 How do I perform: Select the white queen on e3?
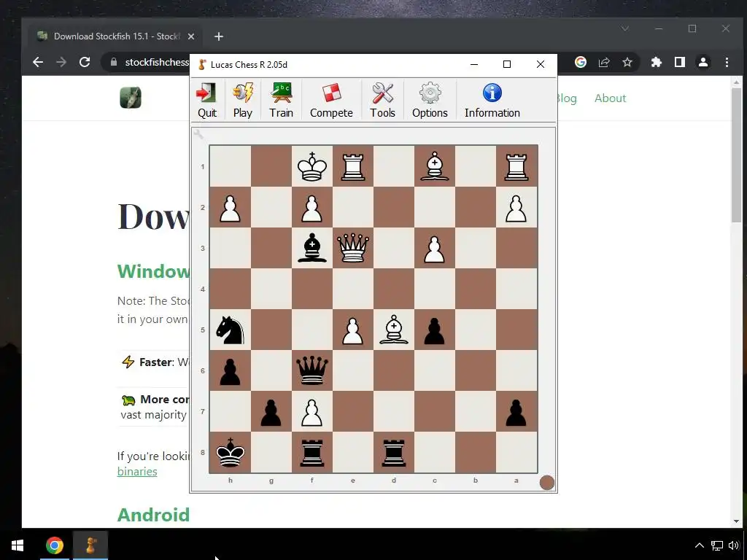coord(353,248)
